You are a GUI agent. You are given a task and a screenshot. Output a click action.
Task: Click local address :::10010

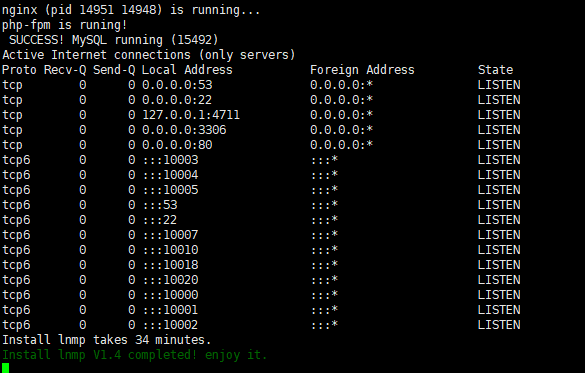171,250
